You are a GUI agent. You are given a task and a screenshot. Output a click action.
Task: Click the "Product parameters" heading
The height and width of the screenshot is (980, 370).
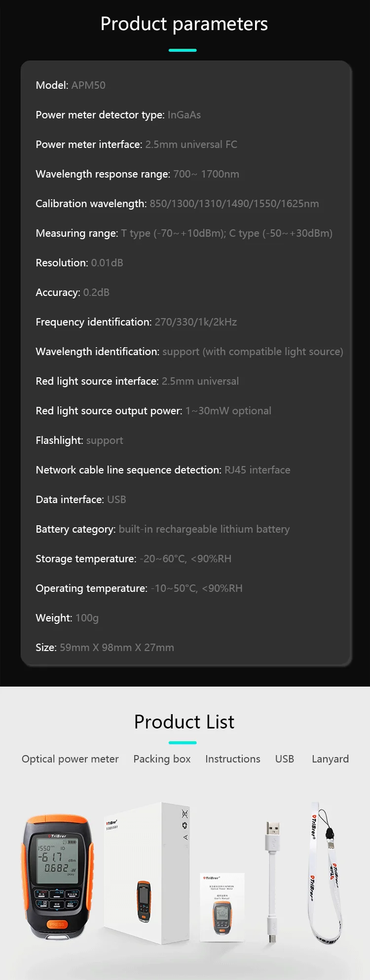tap(184, 24)
